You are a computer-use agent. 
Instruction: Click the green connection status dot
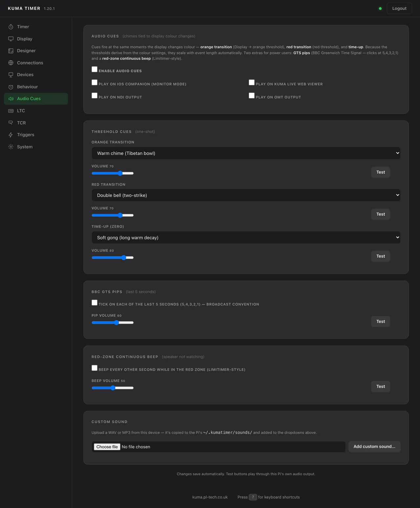380,9
